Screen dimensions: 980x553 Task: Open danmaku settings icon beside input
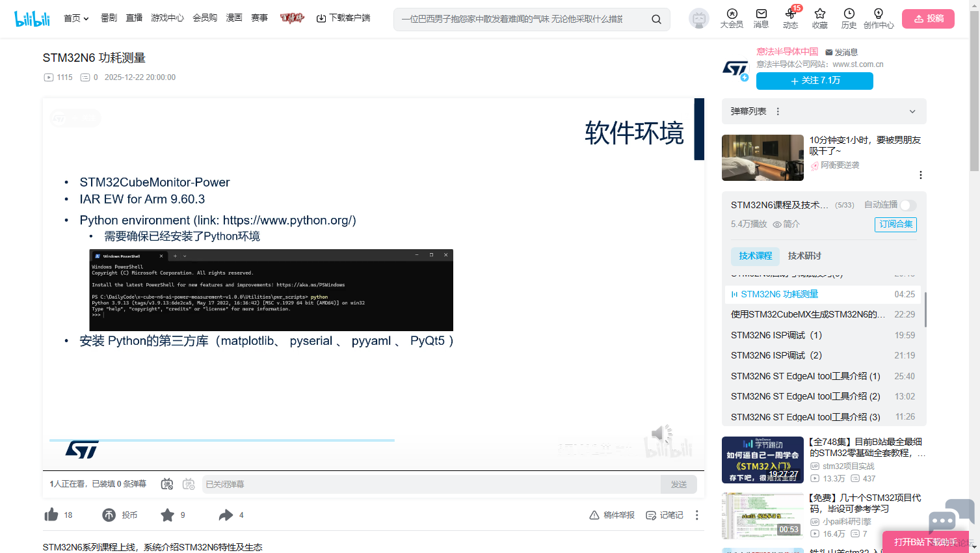tap(189, 484)
